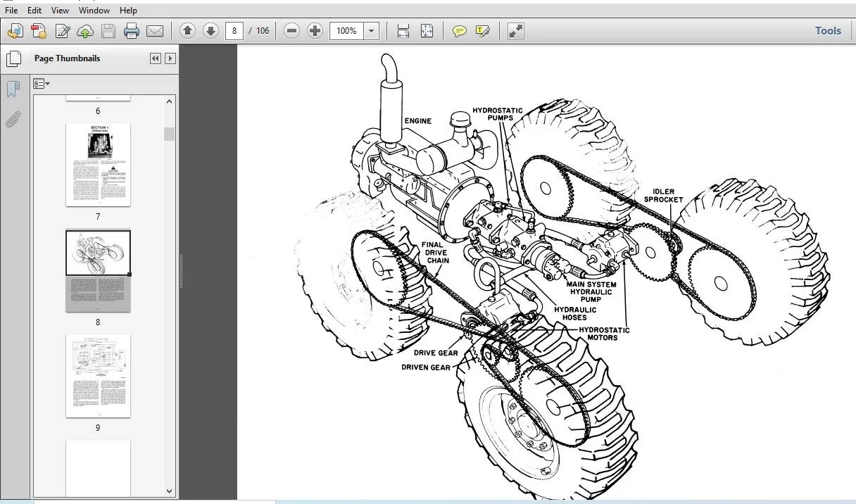856x504 pixels.
Task: Expand the thumbnails panel with right arrow
Action: [170, 58]
